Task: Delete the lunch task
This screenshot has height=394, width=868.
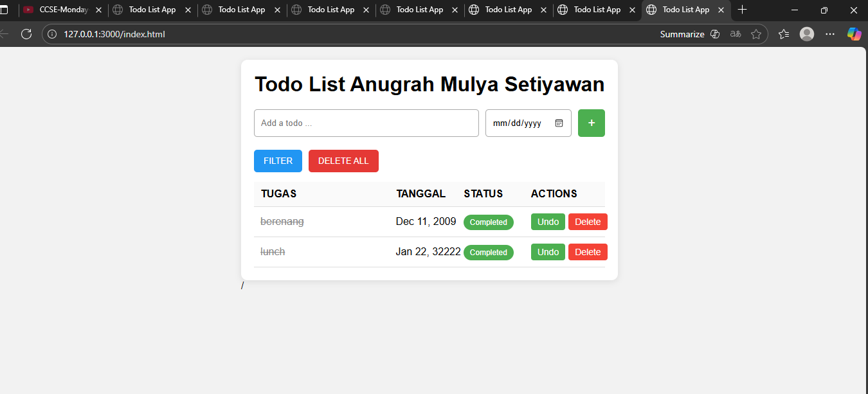Action: coord(588,251)
